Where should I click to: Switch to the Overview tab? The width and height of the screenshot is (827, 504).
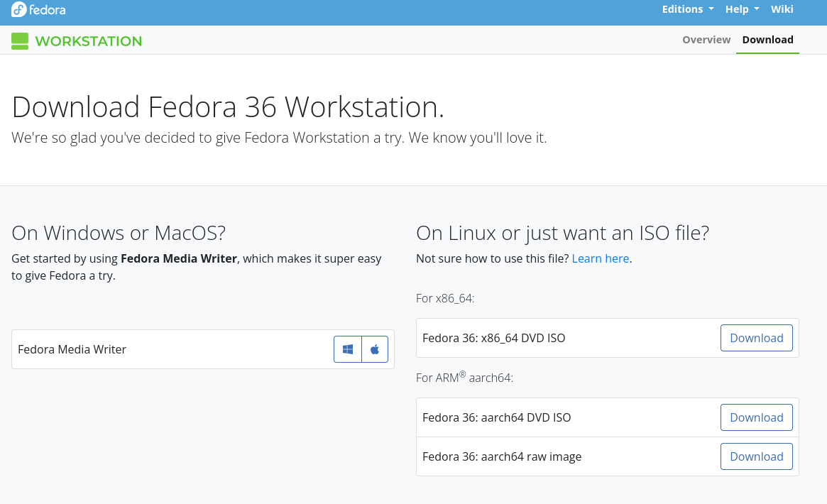tap(706, 40)
